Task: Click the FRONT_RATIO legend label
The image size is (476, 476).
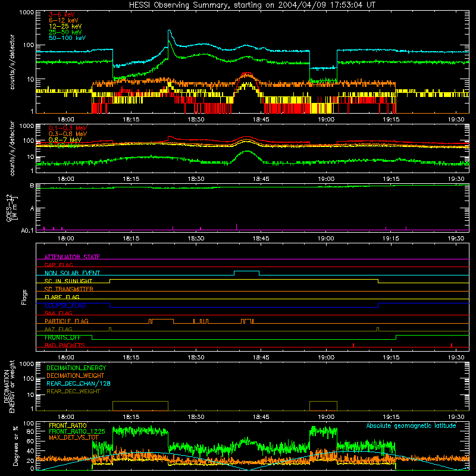Action: (68, 425)
